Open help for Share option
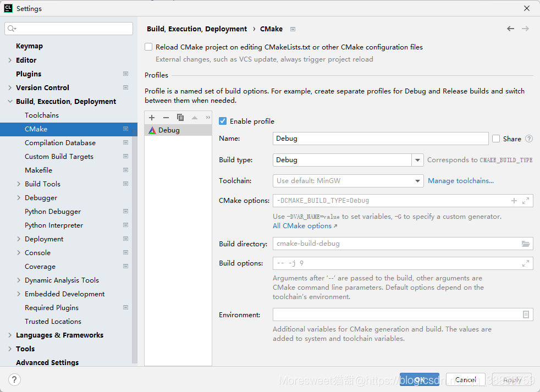This screenshot has height=392, width=540. coord(529,139)
